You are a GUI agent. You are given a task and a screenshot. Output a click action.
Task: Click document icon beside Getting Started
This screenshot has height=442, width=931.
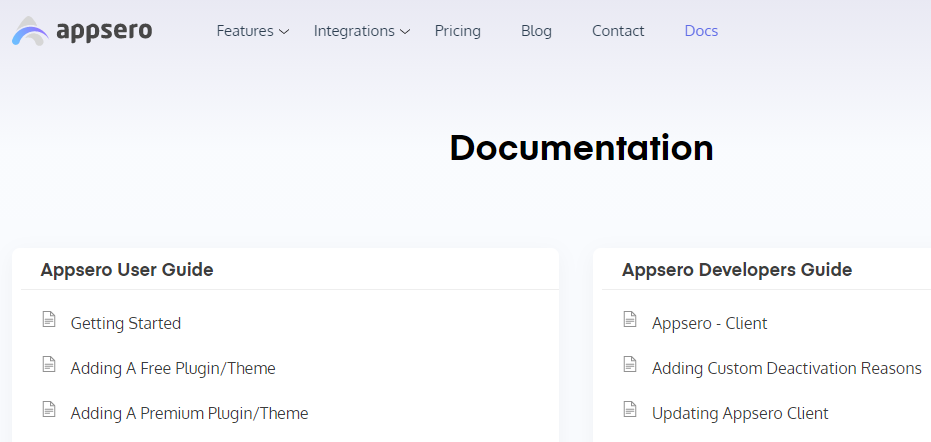(x=49, y=320)
